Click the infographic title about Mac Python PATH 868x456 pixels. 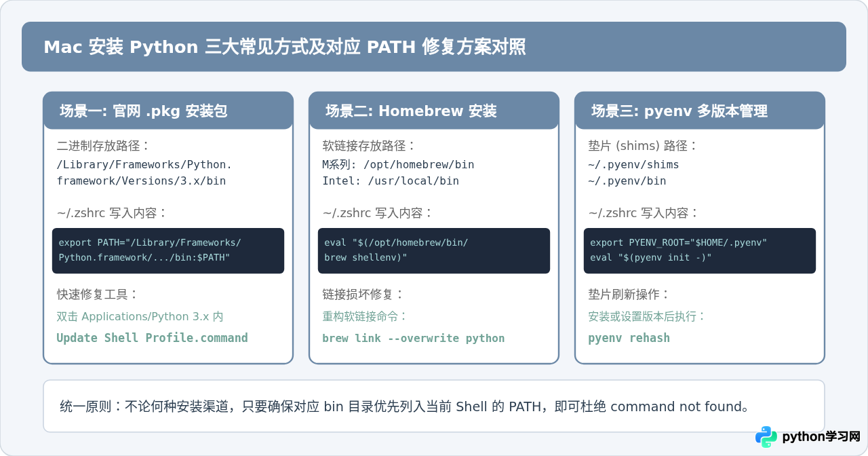click(x=284, y=47)
